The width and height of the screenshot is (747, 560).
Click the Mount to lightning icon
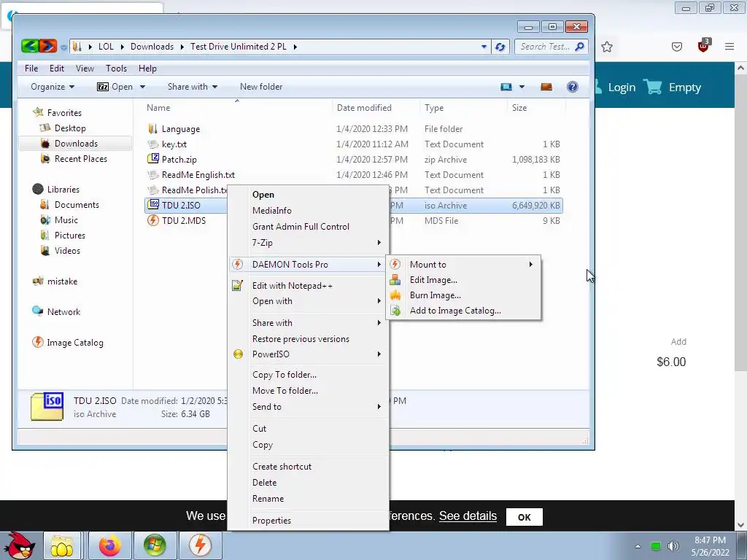[395, 264]
